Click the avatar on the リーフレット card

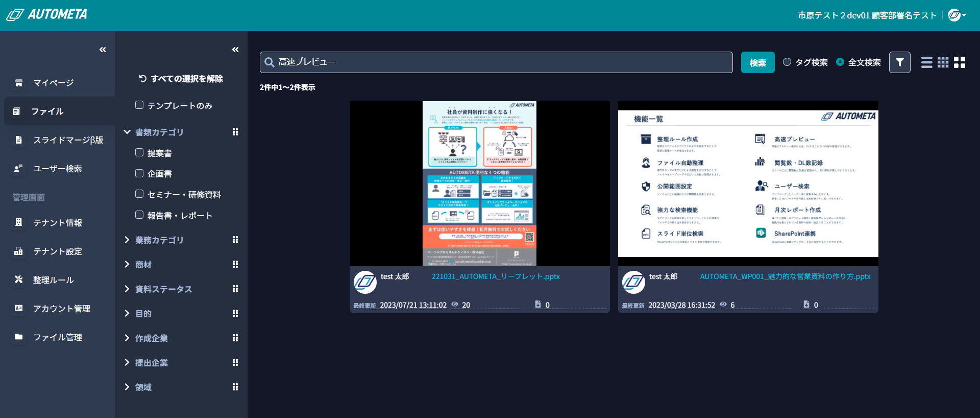point(365,282)
